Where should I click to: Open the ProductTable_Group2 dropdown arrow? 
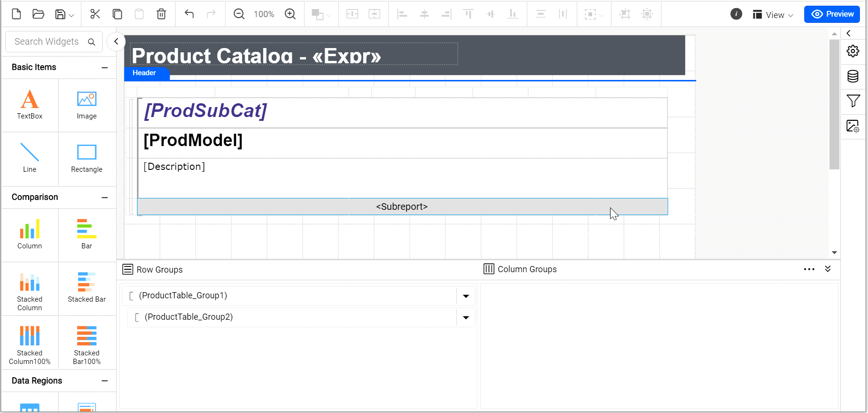(466, 317)
